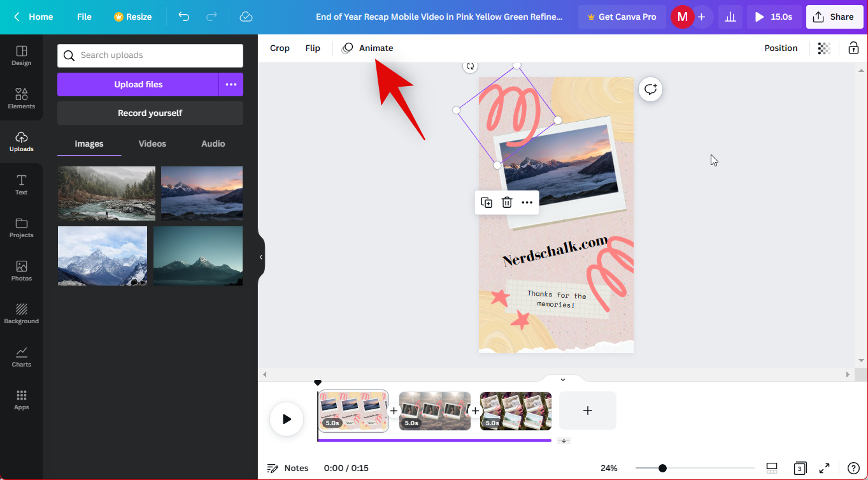Select the misty forest river upload
Screen dimensions: 868x480
(106, 193)
